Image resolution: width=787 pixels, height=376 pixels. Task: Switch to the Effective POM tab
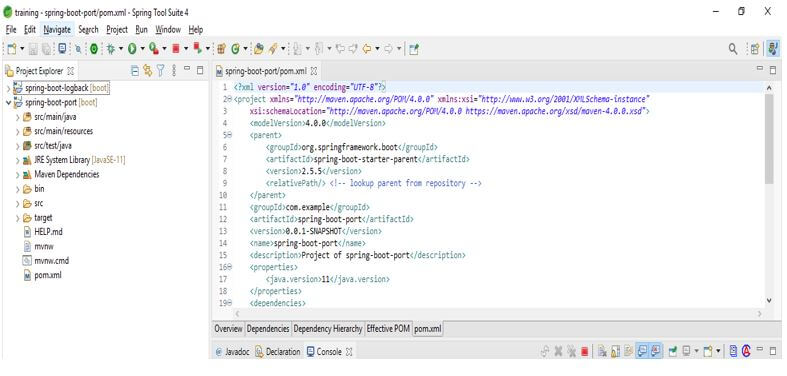coord(388,329)
